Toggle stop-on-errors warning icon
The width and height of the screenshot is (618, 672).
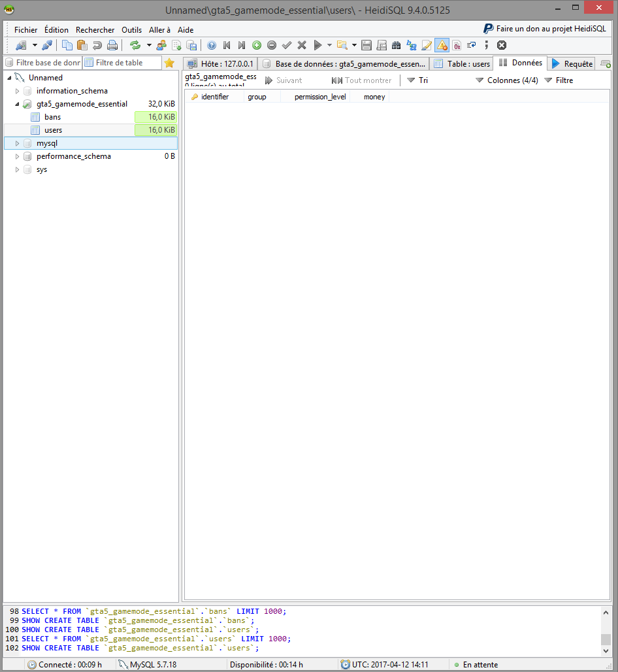pos(442,45)
